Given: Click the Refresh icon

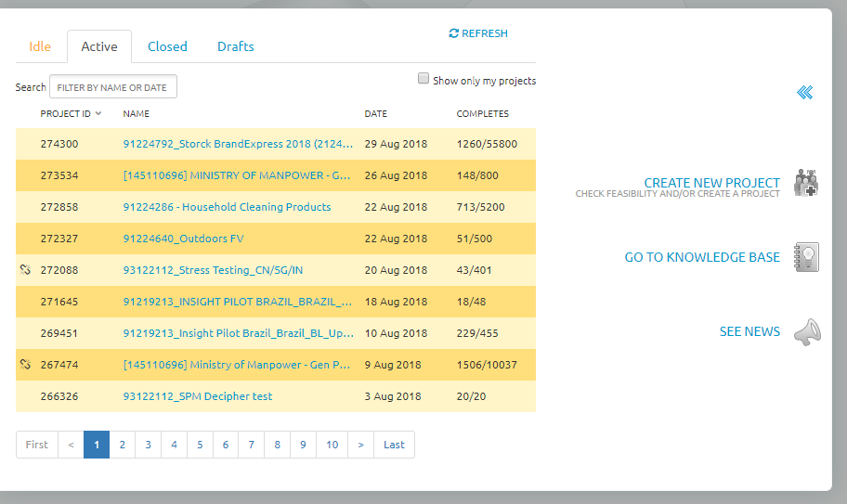Looking at the screenshot, I should 453,33.
